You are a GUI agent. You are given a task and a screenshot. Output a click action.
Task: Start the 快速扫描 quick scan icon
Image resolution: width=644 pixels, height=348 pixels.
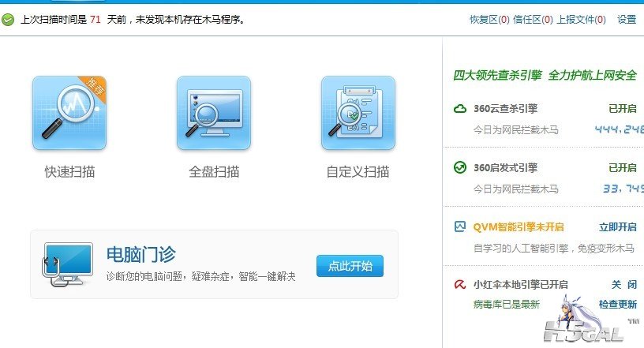[69, 113]
